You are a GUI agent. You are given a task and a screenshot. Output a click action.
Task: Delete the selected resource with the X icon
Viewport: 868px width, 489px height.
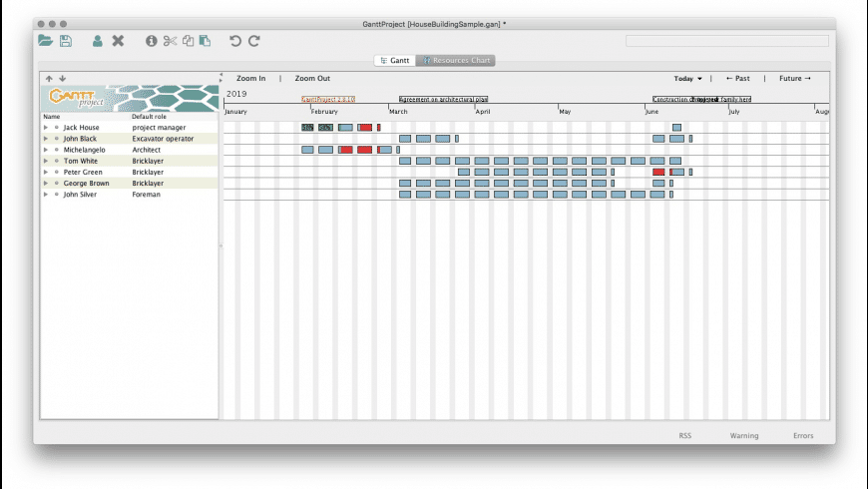(x=118, y=41)
